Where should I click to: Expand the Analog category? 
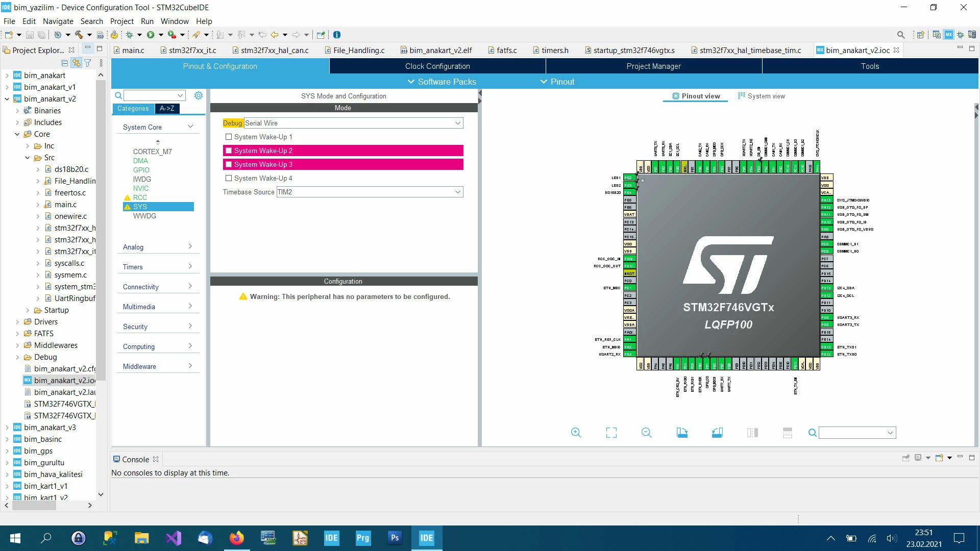tap(158, 247)
